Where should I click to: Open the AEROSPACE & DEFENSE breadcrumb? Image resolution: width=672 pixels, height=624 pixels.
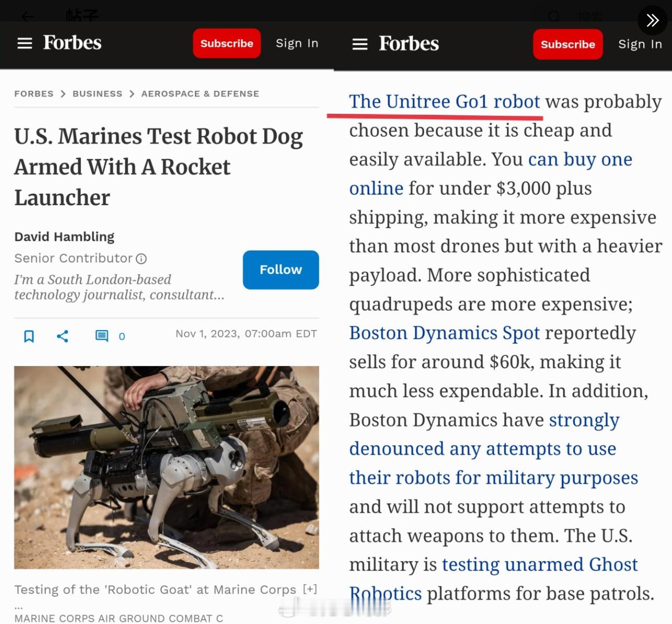[x=200, y=94]
